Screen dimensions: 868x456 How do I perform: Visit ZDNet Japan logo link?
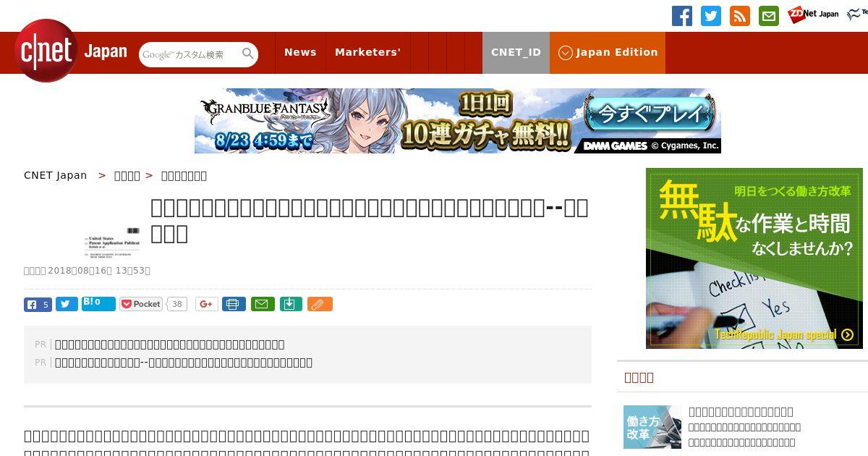(x=814, y=14)
